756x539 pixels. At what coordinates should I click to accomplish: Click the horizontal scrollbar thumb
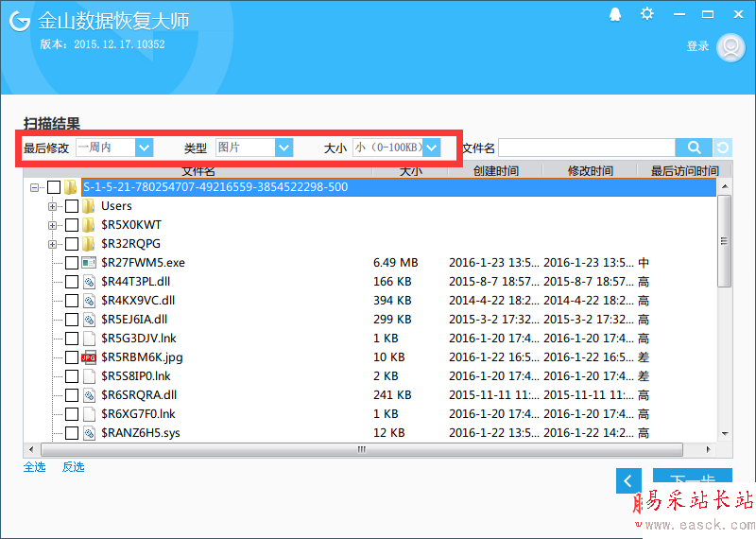click(362, 450)
